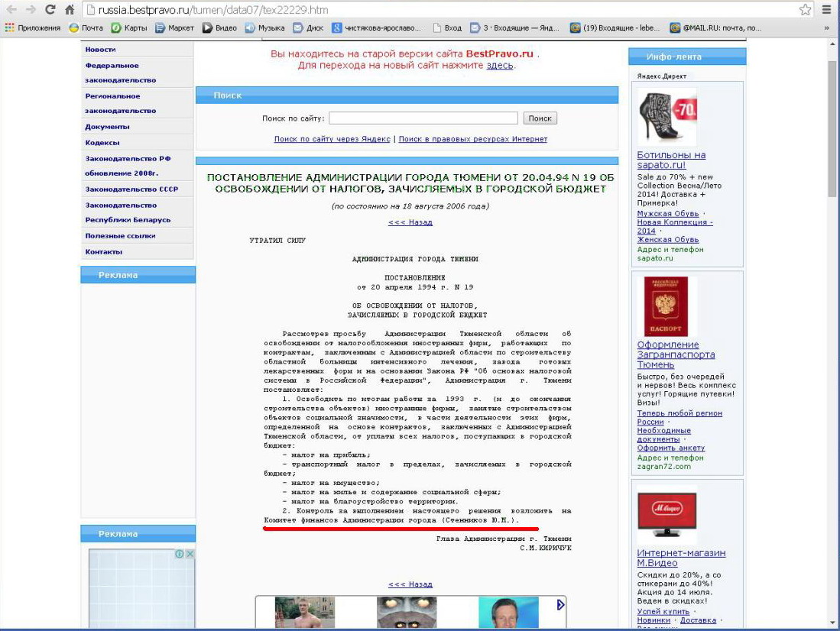Screen dimensions: 840x631
Task: Click the red passport ad image
Action: click(x=666, y=306)
